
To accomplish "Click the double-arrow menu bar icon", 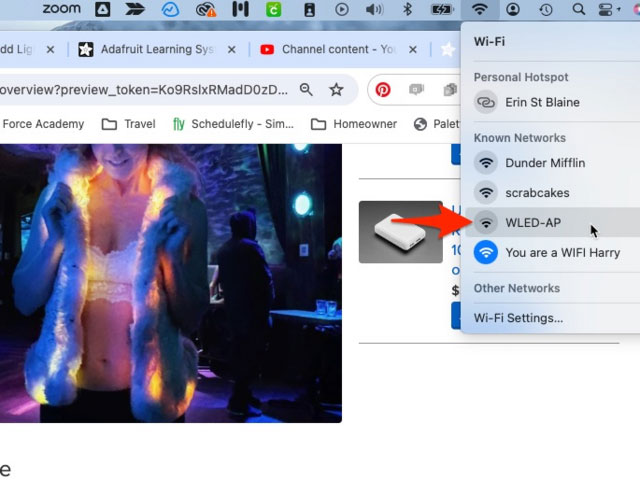I will [x=135, y=9].
